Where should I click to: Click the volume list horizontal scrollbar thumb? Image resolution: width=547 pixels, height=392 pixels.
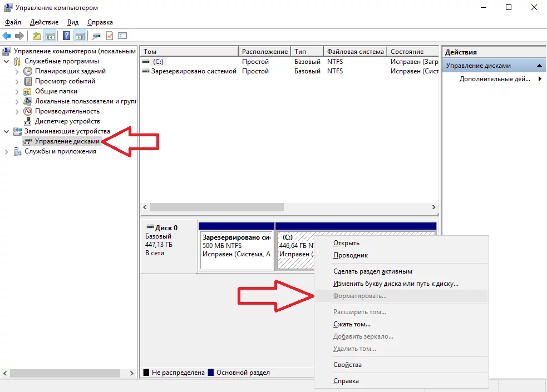coord(216,207)
